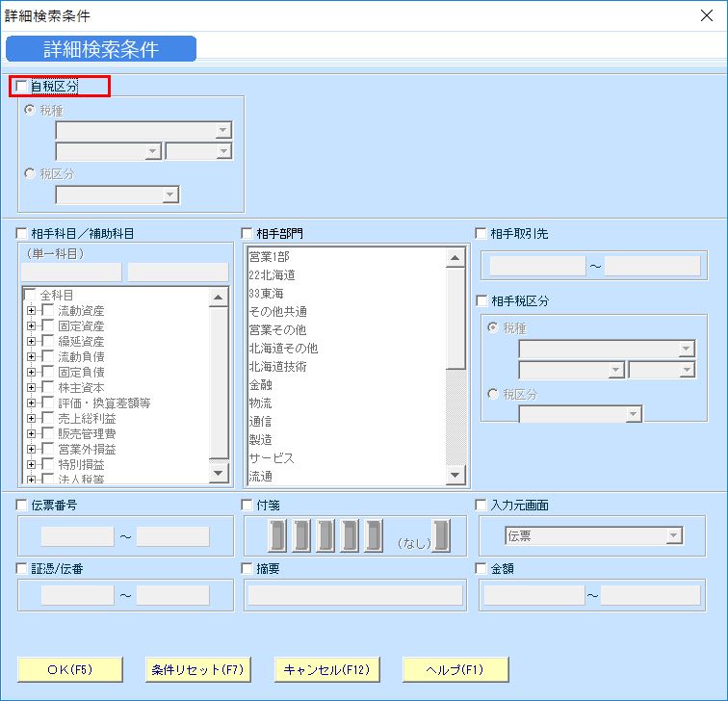The image size is (728, 701).
Task: Toggle the 相手税区分 checkbox
Action: [x=481, y=300]
